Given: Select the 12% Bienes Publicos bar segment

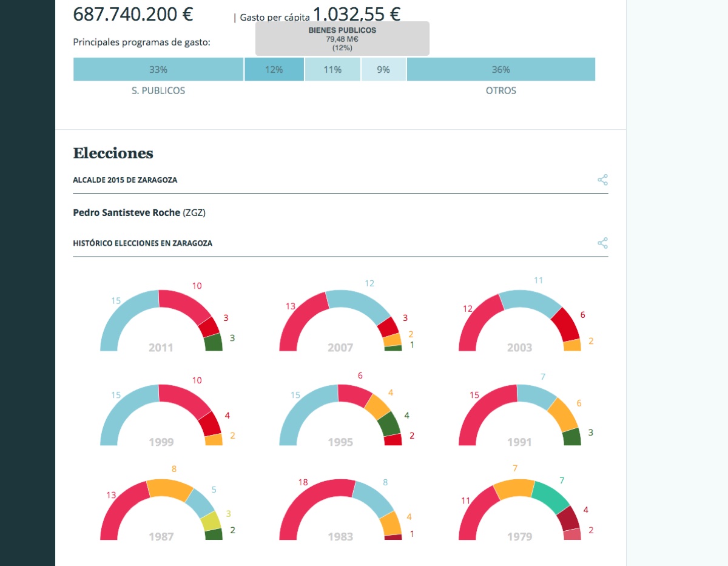Looking at the screenshot, I should click(x=274, y=70).
